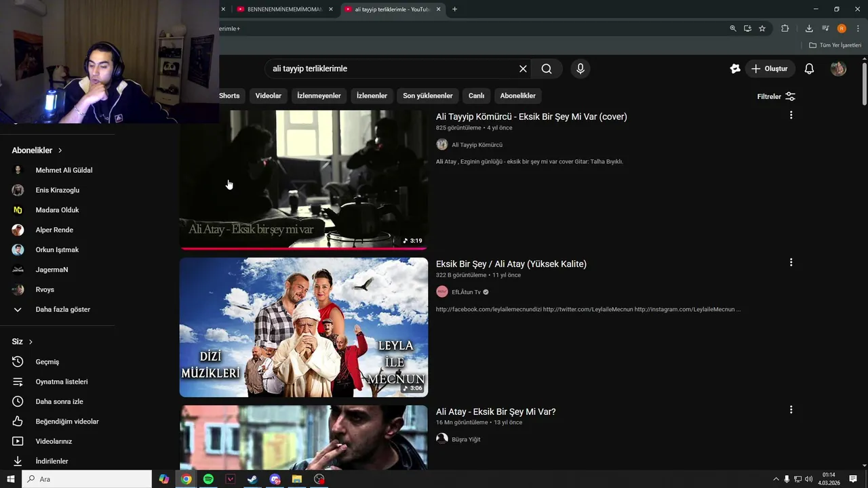This screenshot has height=488, width=868.
Task: Open Tüm Yer İşaretleri bookmarks folder
Action: 835,45
